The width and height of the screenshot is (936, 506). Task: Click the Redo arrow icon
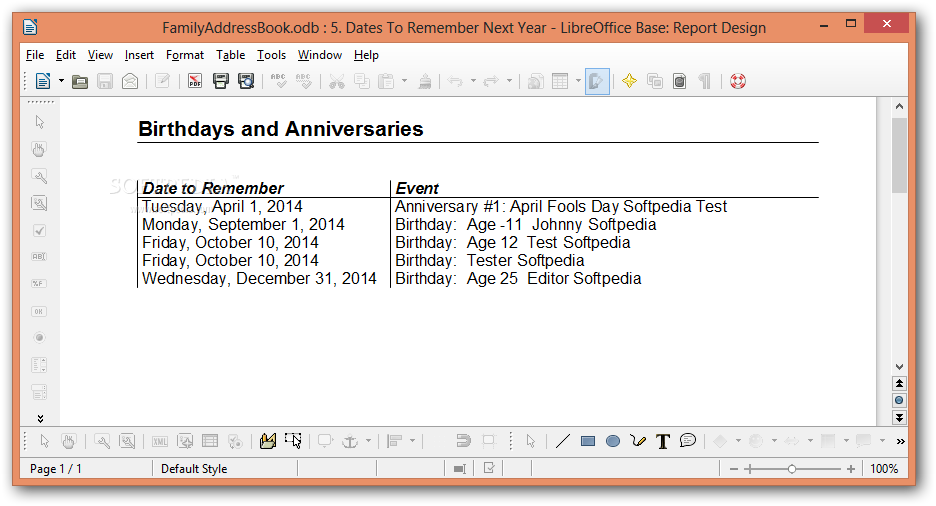pos(491,81)
